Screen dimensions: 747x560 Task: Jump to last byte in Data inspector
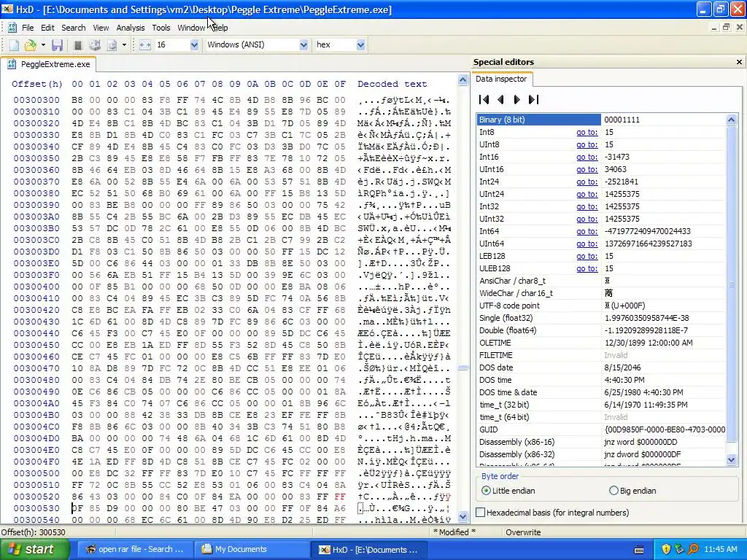pos(533,99)
